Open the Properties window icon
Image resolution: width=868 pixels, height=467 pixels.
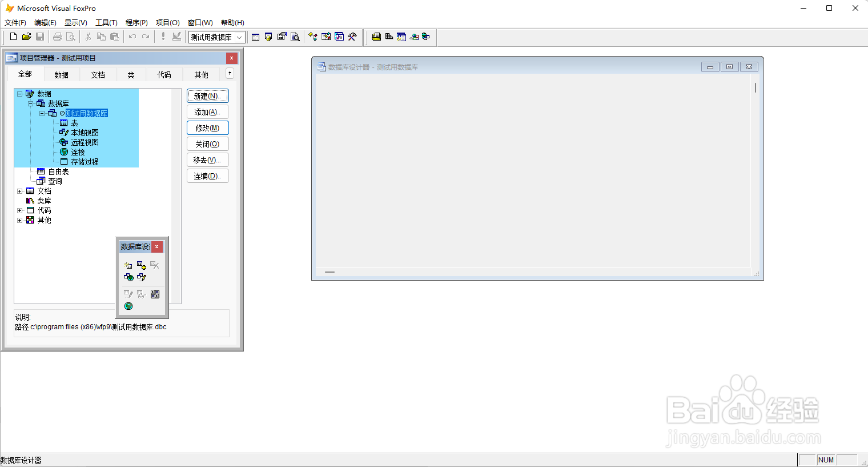(282, 37)
